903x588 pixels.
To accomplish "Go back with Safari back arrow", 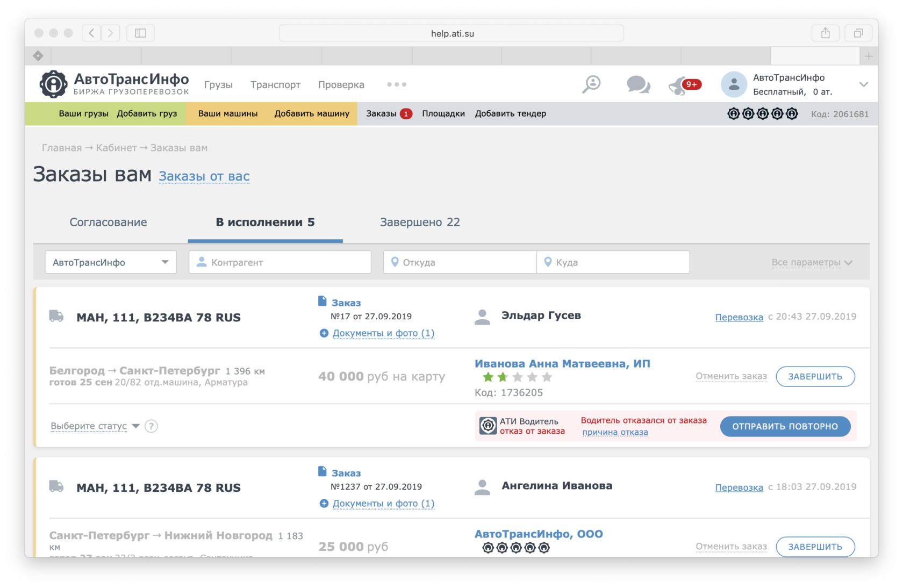I will (x=91, y=33).
